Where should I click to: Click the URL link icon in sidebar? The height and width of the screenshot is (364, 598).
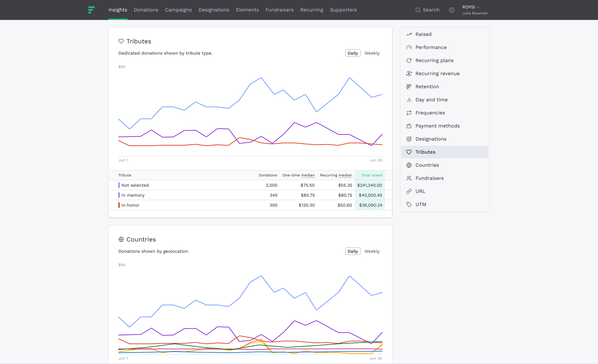(x=409, y=191)
